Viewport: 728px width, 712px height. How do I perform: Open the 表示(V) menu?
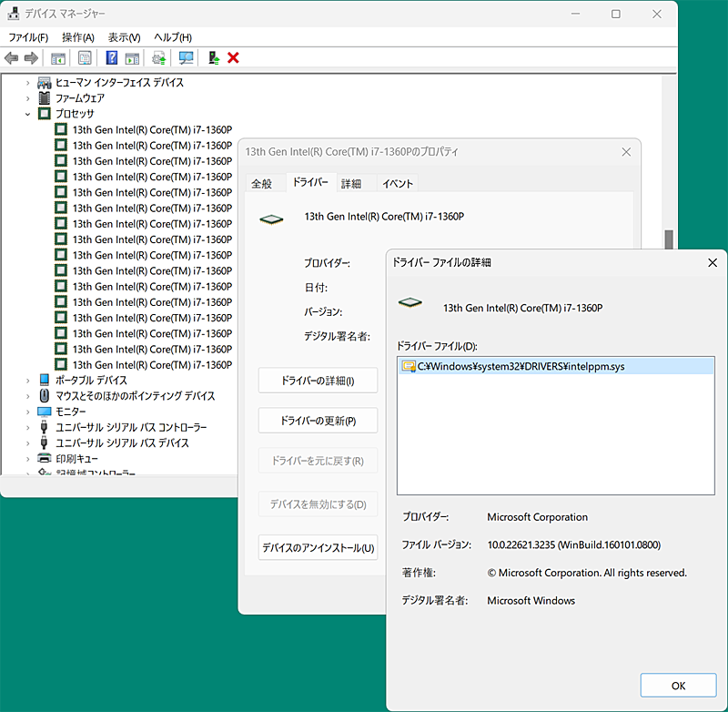[124, 37]
